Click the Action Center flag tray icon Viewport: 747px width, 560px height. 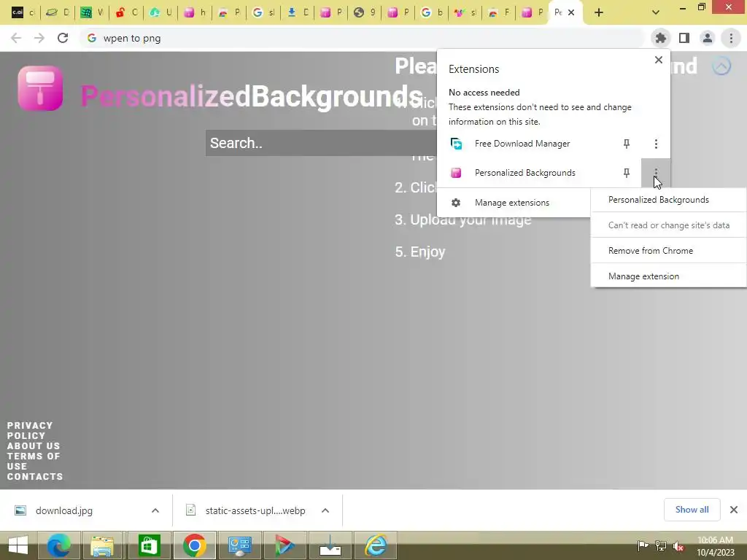point(643,546)
